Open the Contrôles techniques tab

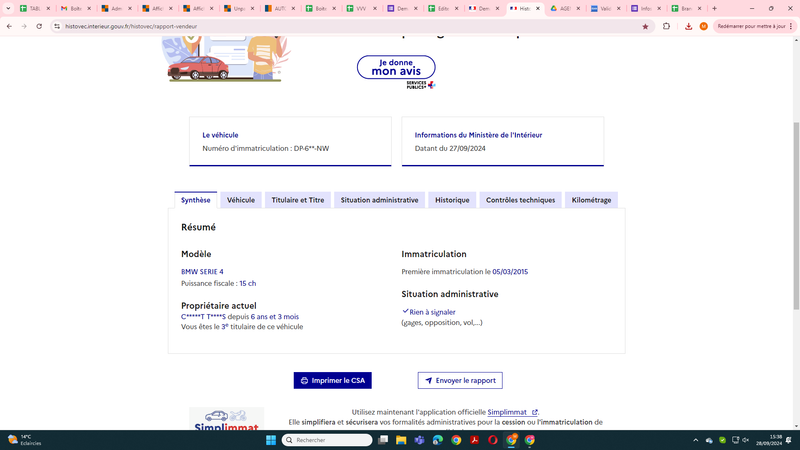pos(520,200)
